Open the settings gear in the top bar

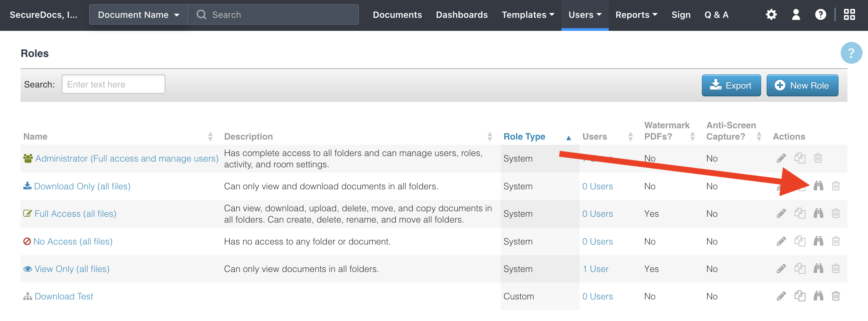771,15
